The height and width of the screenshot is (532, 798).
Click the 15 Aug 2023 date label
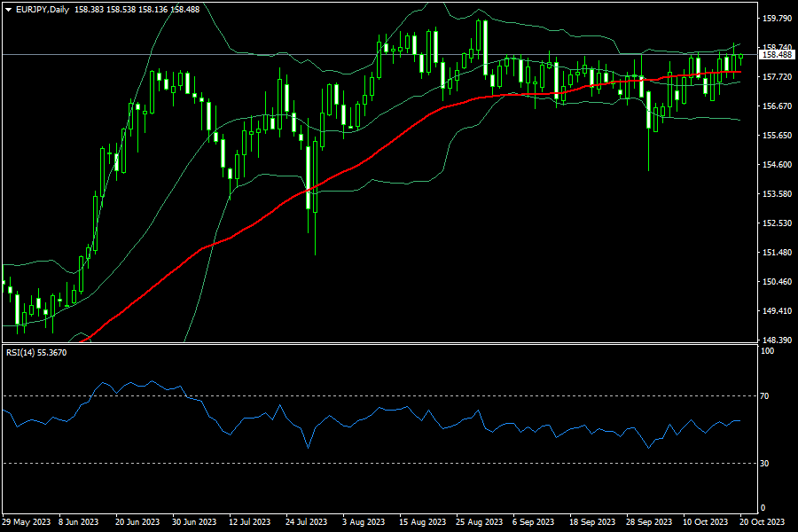point(422,522)
